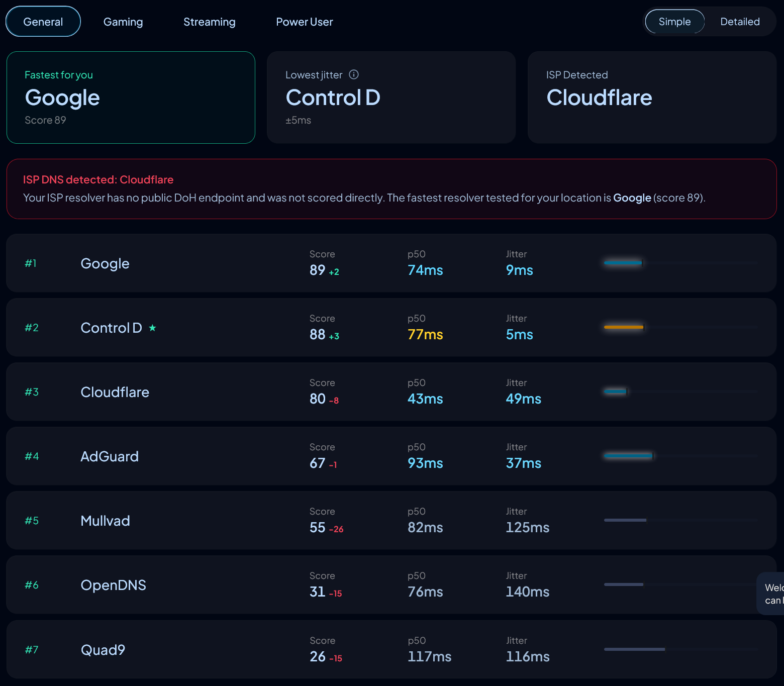The image size is (784, 686).
Task: Click the 37ms jitter value
Action: 524,463
